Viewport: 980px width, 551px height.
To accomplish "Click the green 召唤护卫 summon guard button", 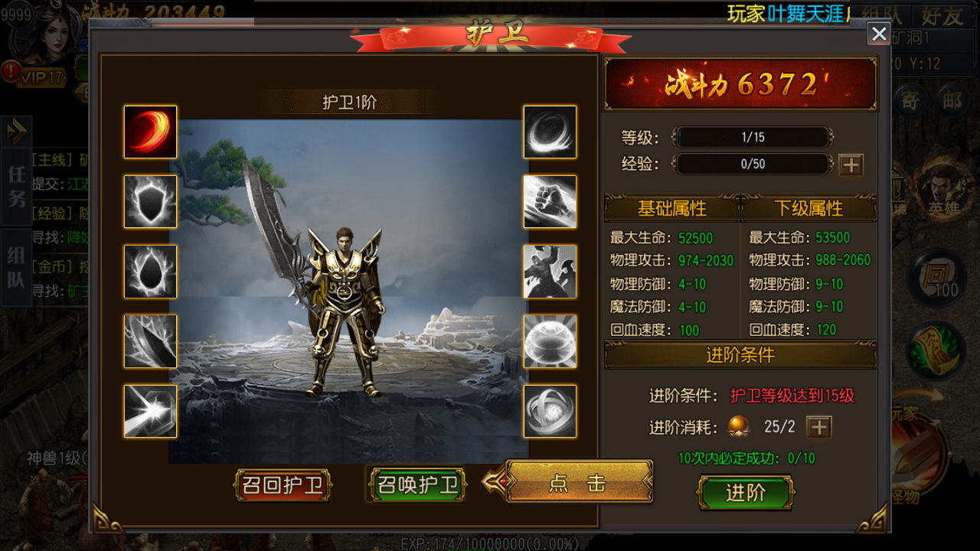I will pos(417,484).
